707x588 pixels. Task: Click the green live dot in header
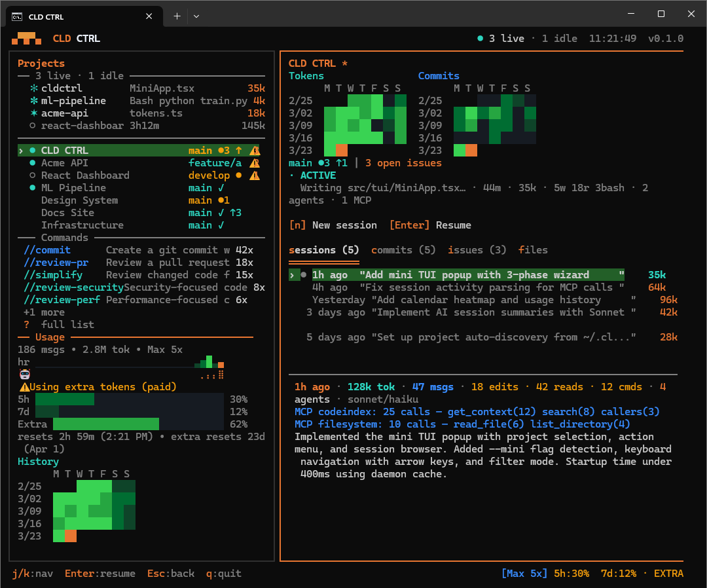tap(480, 39)
